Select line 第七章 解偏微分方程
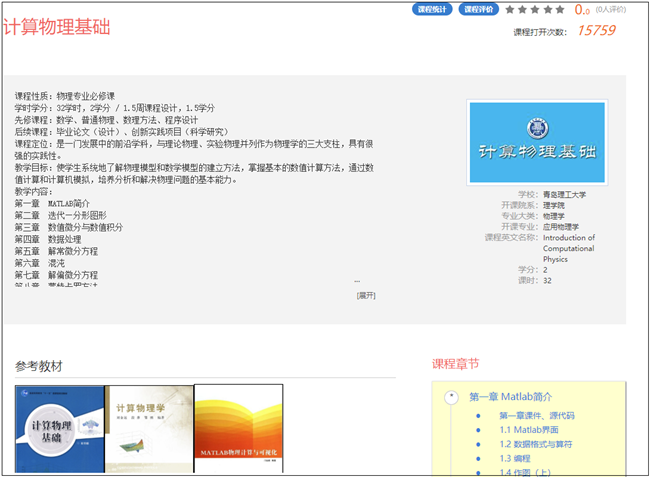Screen dimensions: 650x477 pos(56,275)
